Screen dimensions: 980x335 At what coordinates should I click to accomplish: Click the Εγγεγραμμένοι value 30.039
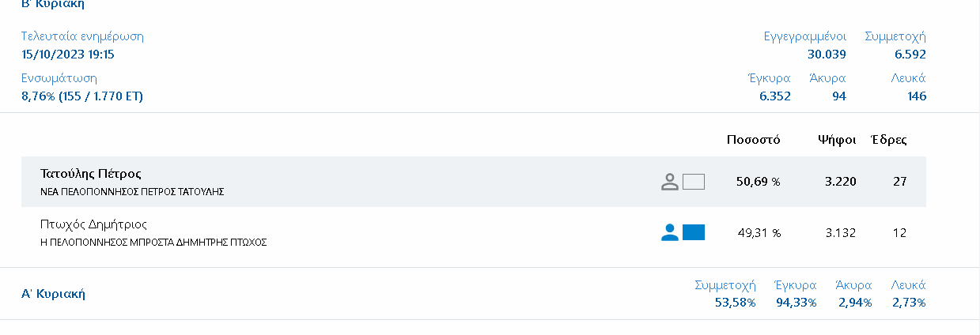pos(827,55)
